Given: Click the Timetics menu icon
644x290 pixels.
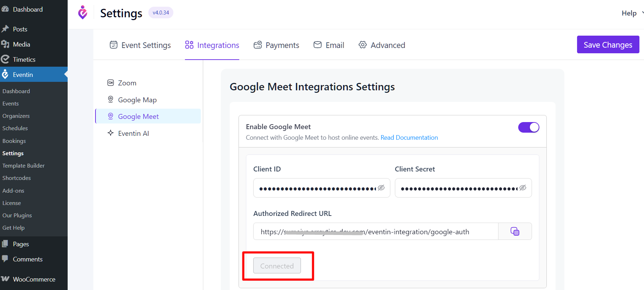Looking at the screenshot, I should pyautogui.click(x=5, y=59).
